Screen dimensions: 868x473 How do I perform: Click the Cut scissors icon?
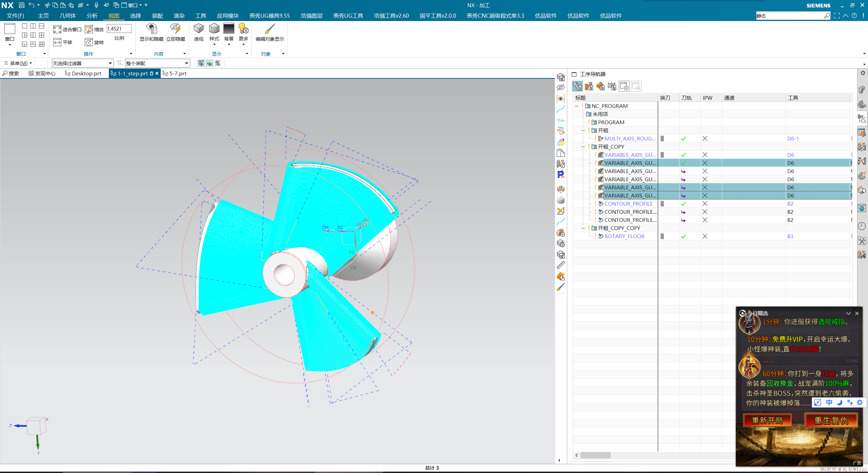[x=47, y=5]
